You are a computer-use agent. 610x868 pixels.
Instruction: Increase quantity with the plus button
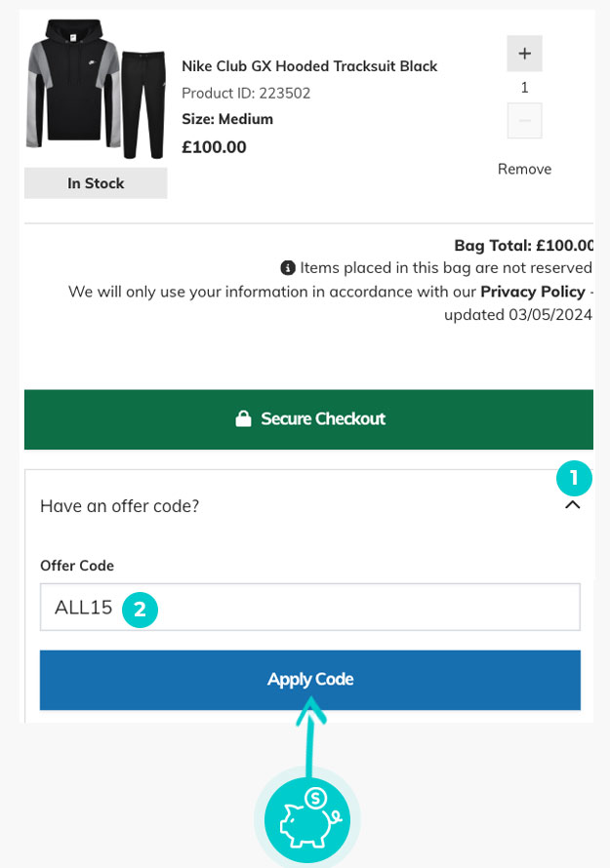click(524, 54)
